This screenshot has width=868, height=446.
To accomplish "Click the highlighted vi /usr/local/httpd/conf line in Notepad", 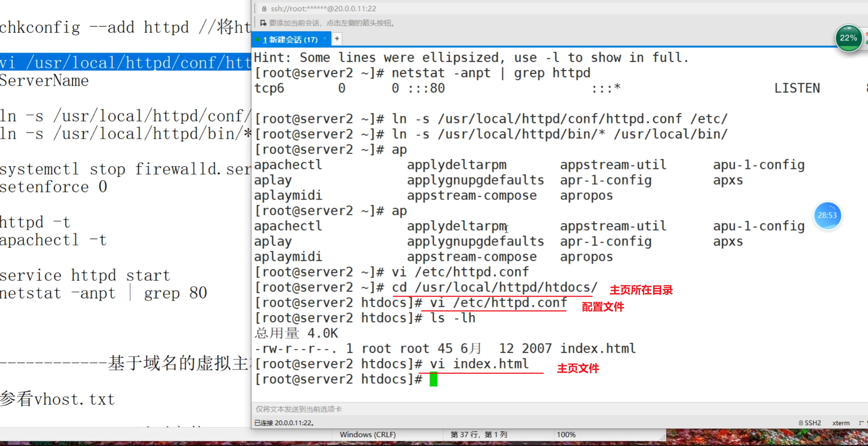I will 126,62.
